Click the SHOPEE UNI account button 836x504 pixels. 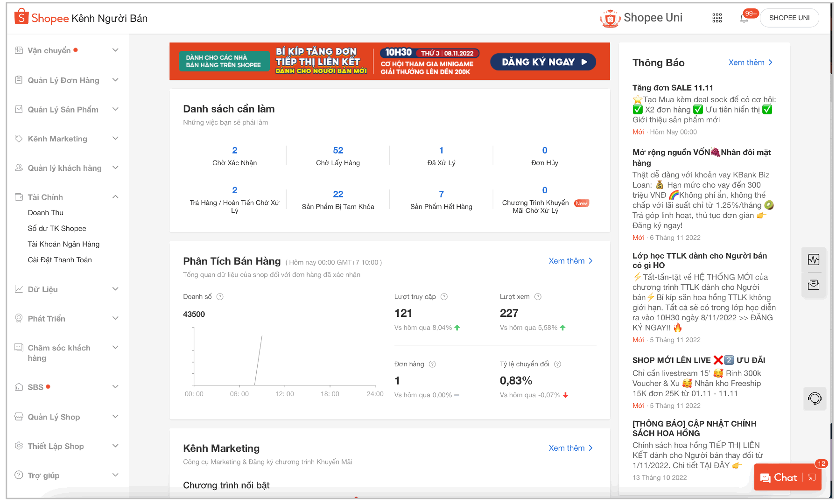(789, 18)
